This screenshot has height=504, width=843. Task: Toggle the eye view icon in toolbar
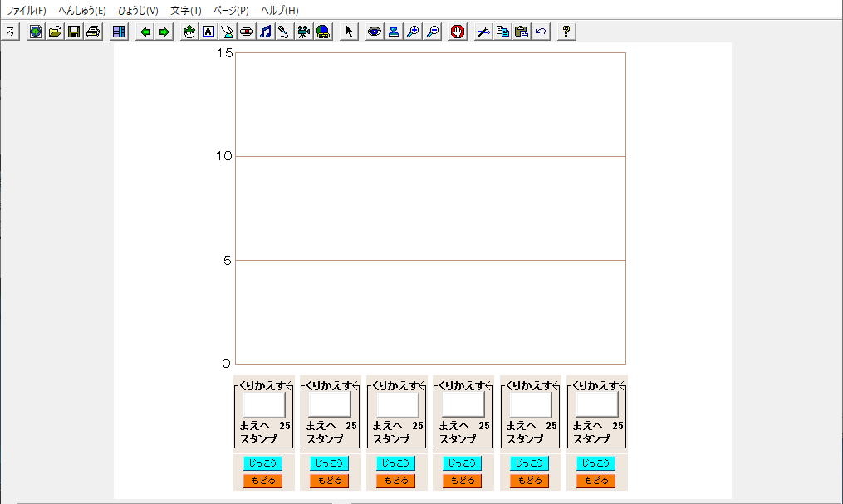point(375,32)
